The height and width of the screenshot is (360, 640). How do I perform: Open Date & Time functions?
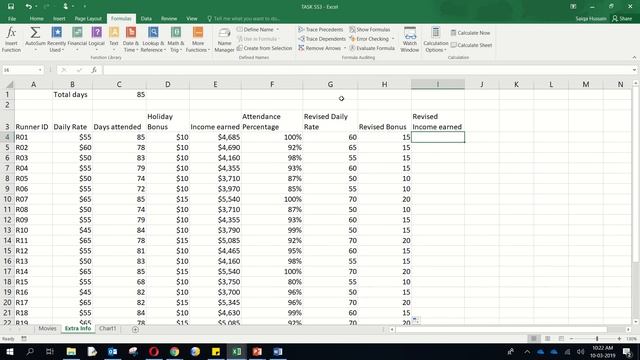click(131, 39)
